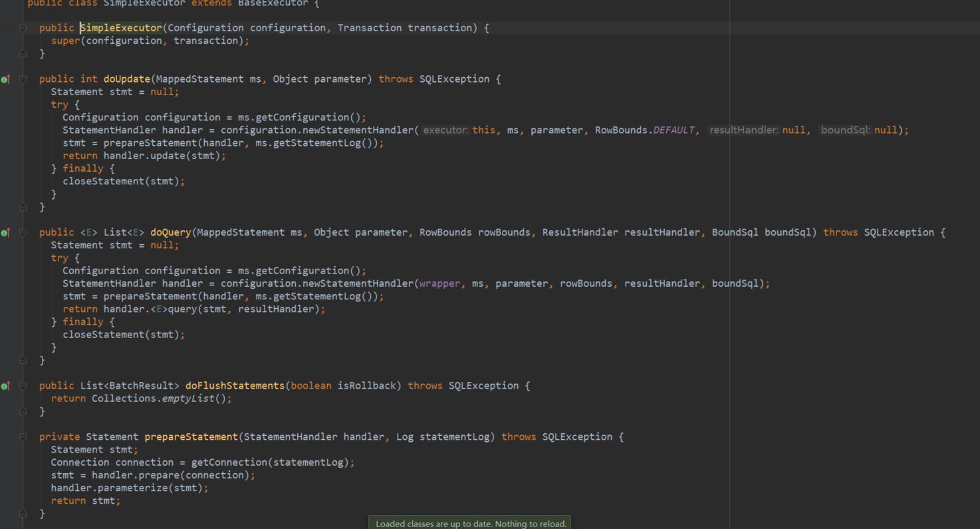
Task: Click the RowBounds.DEFAULT constant
Action: 645,130
